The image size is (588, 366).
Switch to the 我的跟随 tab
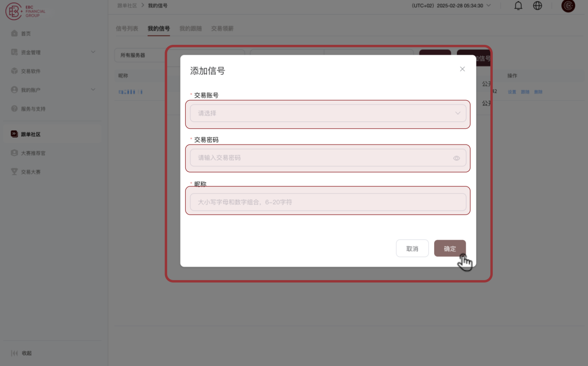191,29
